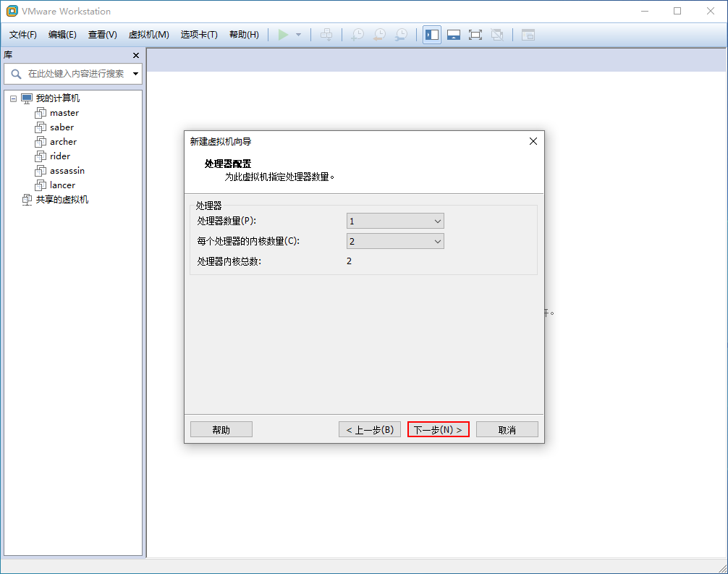This screenshot has width=728, height=574.
Task: Close the 库 library panel
Action: (136, 55)
